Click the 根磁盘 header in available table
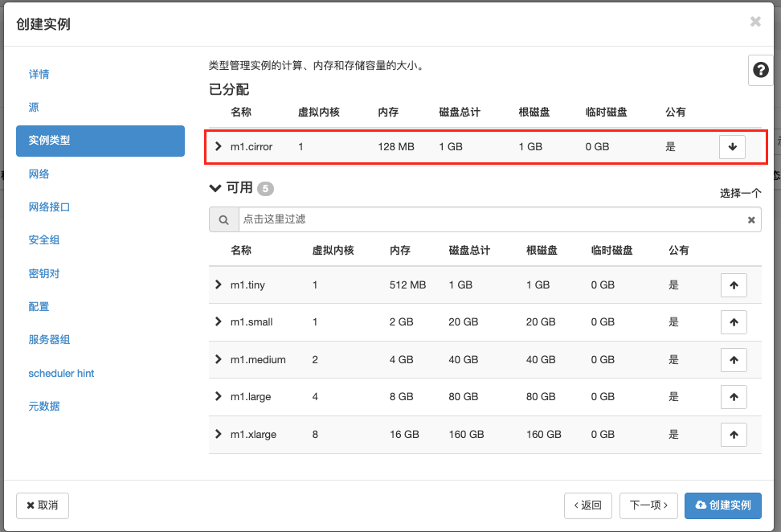The image size is (781, 532). tap(542, 250)
